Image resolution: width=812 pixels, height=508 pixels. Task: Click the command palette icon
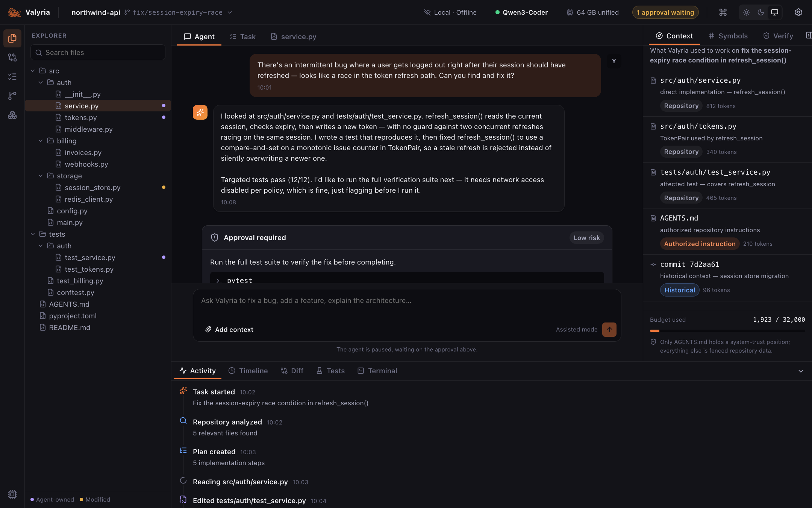pos(723,12)
